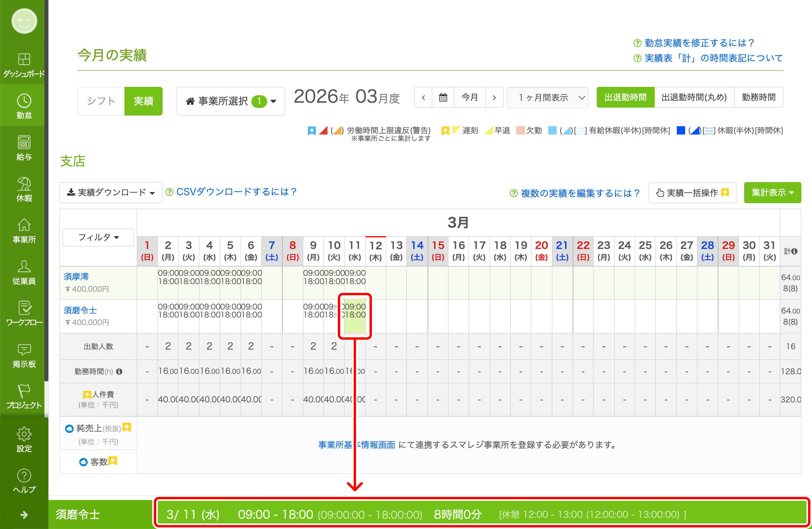Click the 勤怠実績を修正するには？ help link
Viewport: 812px width, 529px height.
[x=699, y=43]
